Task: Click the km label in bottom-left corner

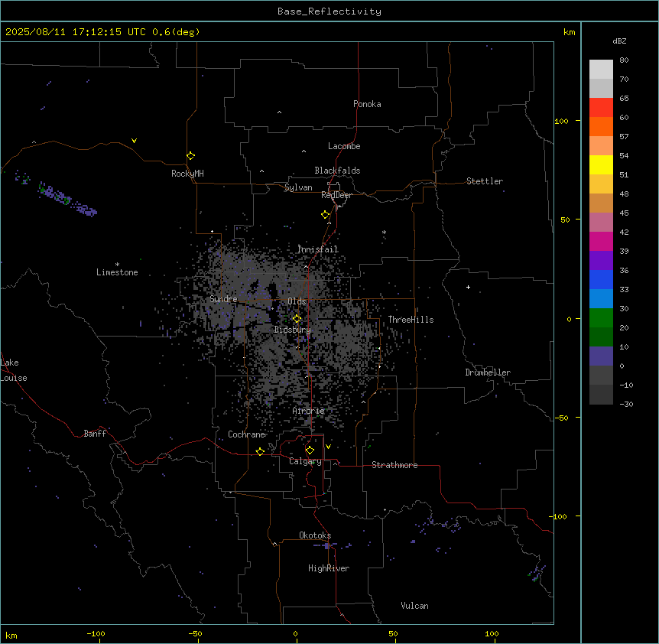Action: pos(11,636)
